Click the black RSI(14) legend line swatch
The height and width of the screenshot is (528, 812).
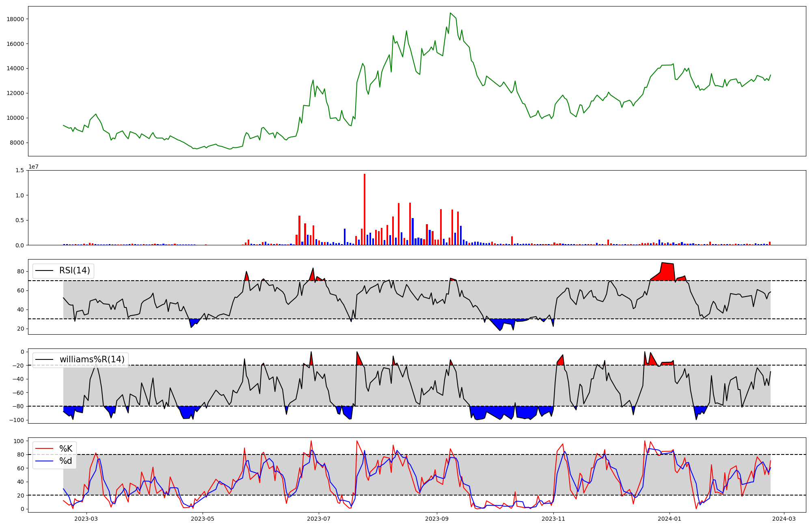45,270
